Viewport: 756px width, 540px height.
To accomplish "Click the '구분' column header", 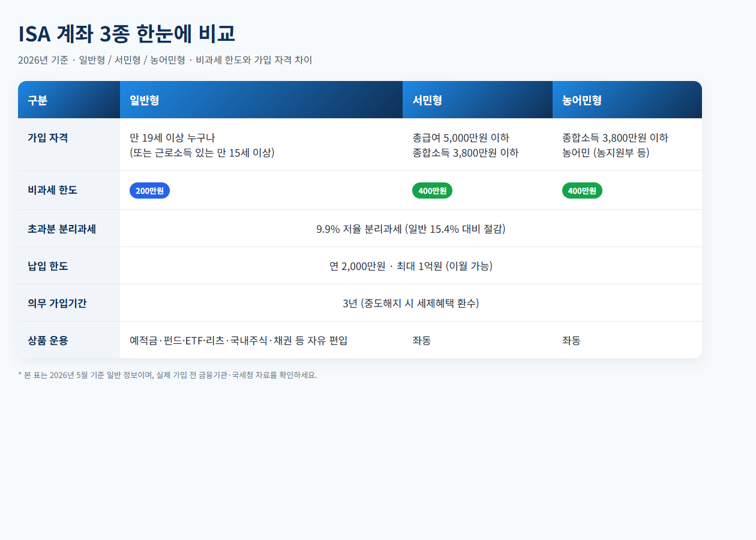I will [69, 100].
